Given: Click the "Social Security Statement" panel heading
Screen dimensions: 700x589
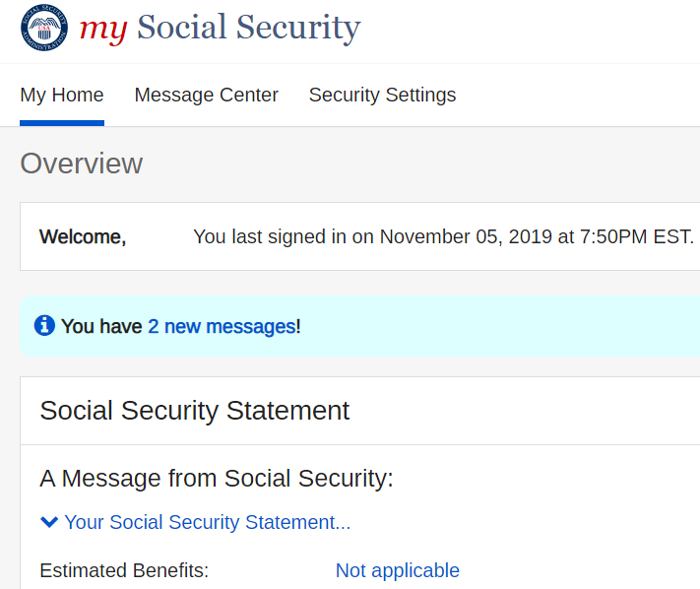Looking at the screenshot, I should [x=195, y=411].
